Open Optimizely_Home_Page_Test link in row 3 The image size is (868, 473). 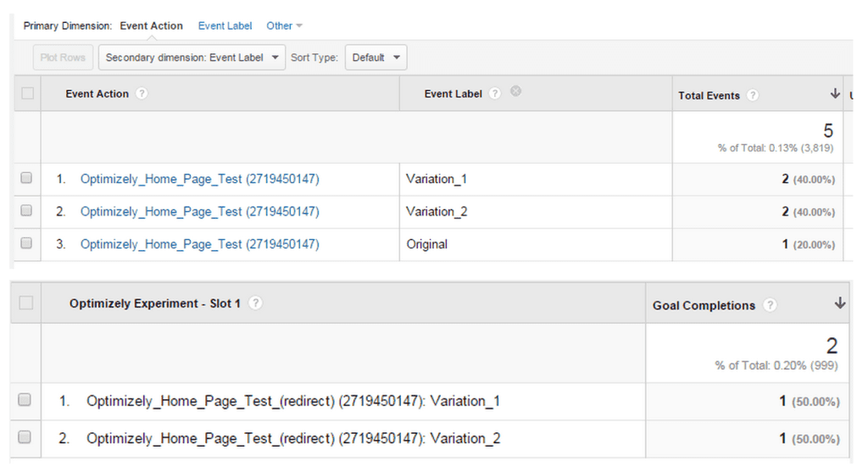(x=200, y=244)
